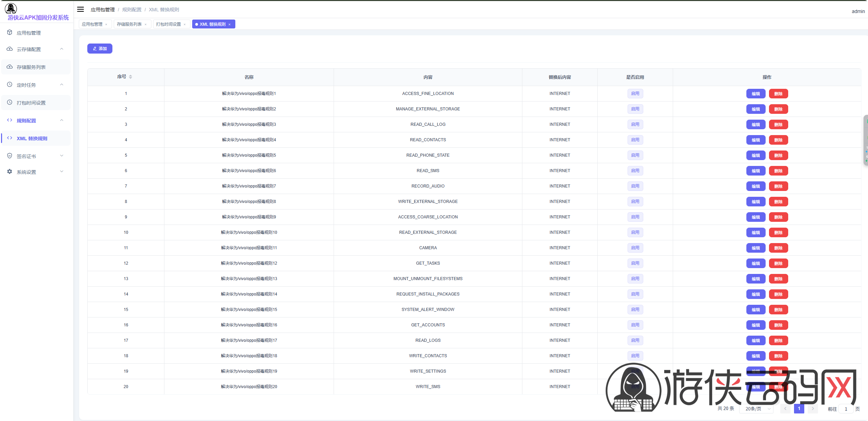Viewport: 868px width, 421px height.
Task: Switch to the 存储服务列表 tab
Action: click(129, 24)
